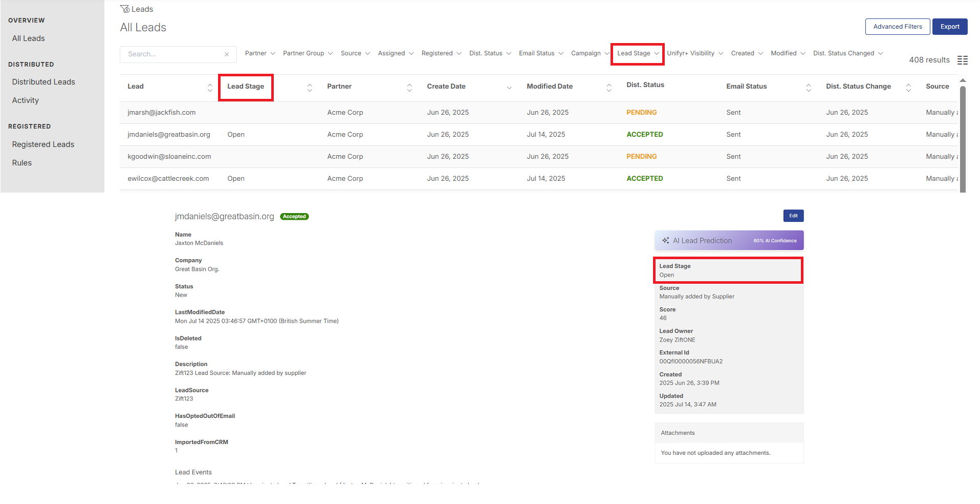The height and width of the screenshot is (504, 980).
Task: Open Rules in sidebar
Action: click(22, 163)
